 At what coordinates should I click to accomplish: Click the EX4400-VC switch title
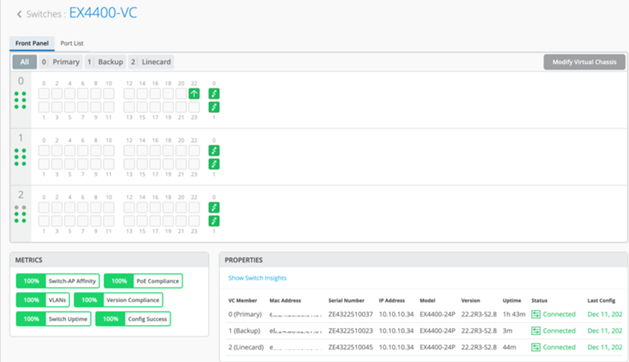(x=103, y=13)
